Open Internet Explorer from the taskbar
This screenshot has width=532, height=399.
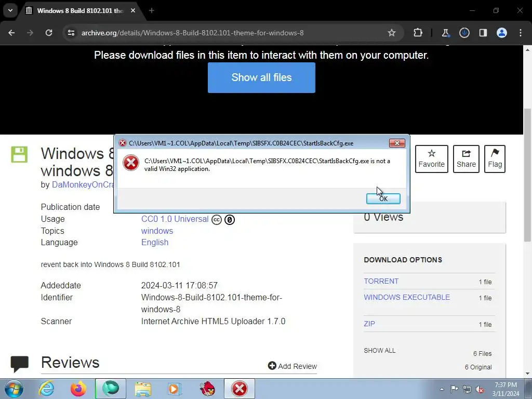(46, 389)
